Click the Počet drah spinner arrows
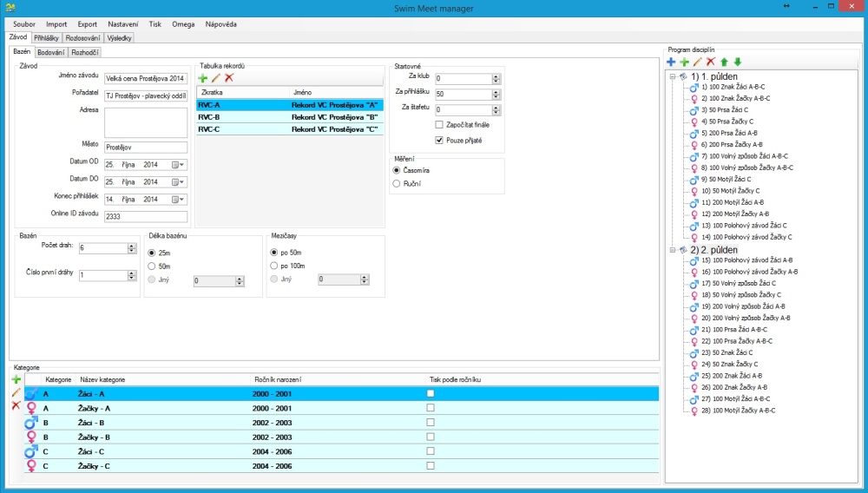 pos(132,248)
